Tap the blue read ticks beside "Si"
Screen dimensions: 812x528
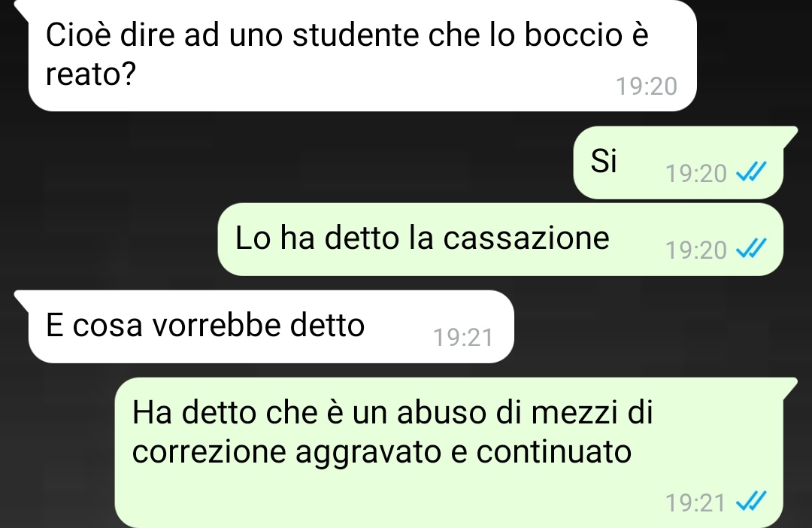[751, 171]
